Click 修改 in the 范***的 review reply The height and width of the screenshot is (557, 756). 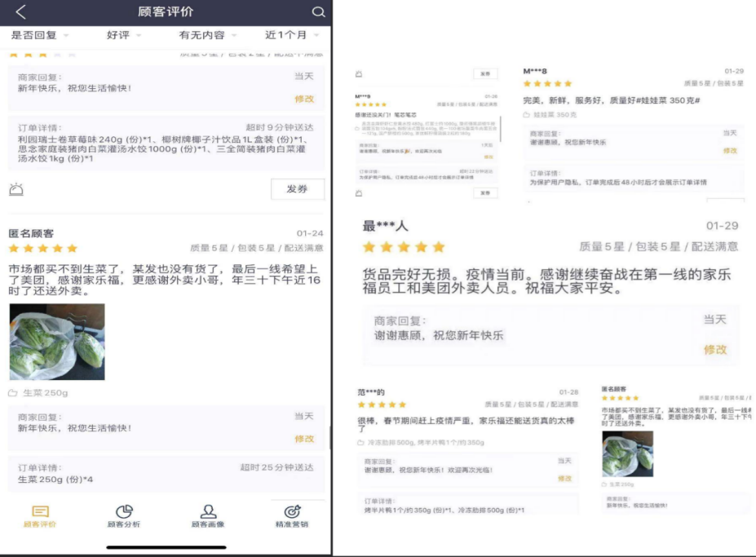tap(564, 479)
